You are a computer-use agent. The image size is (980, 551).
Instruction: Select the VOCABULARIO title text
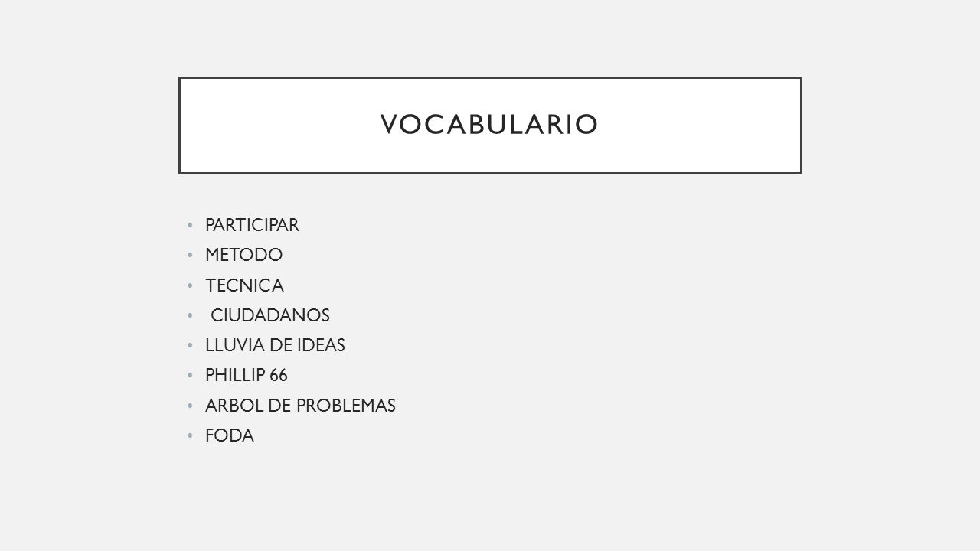click(489, 125)
